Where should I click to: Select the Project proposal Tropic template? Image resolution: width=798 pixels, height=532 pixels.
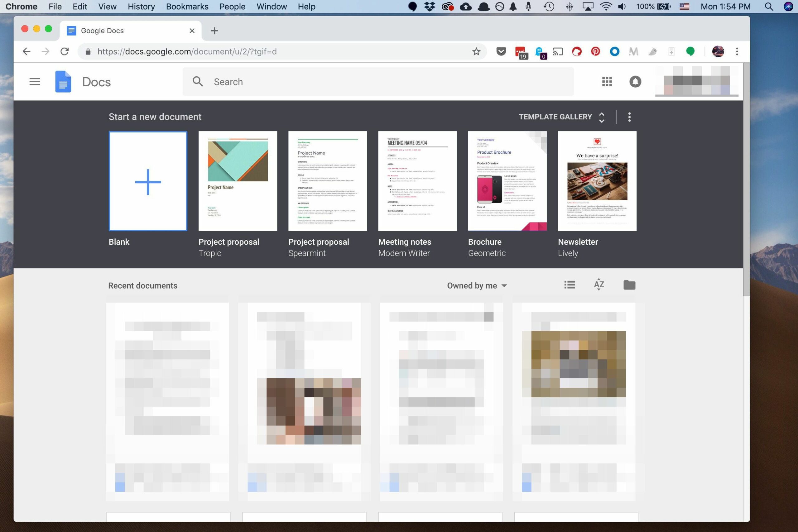pyautogui.click(x=238, y=181)
